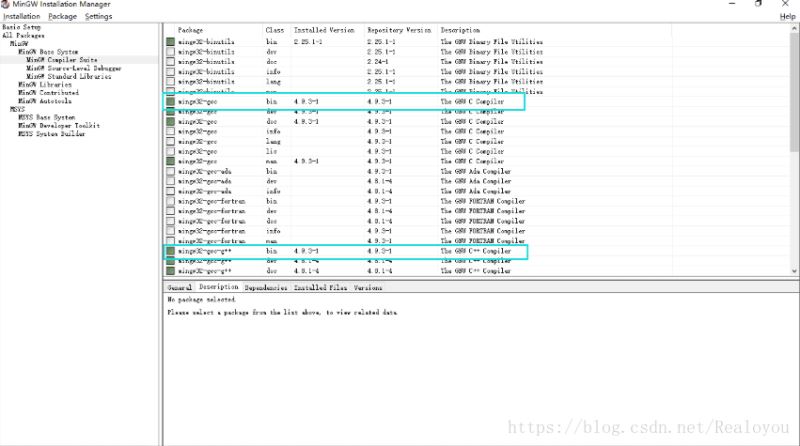
Task: Toggle mark box for mingw32-gcc-ada info
Action: [x=170, y=191]
